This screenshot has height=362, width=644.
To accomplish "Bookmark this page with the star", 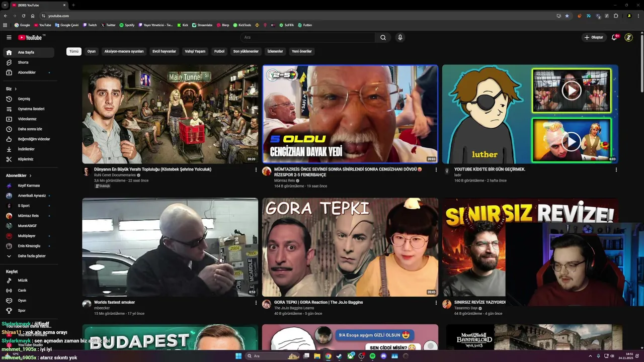I will coord(567,16).
